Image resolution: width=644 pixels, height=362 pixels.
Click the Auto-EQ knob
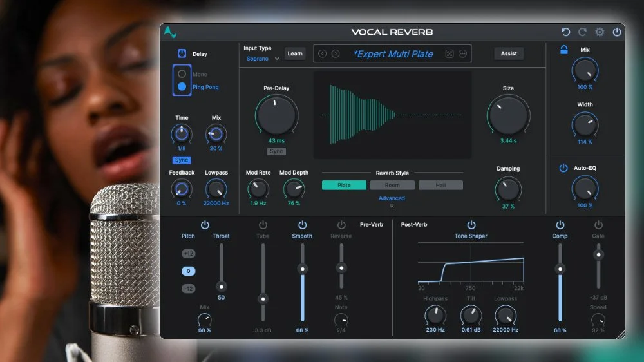pos(585,188)
